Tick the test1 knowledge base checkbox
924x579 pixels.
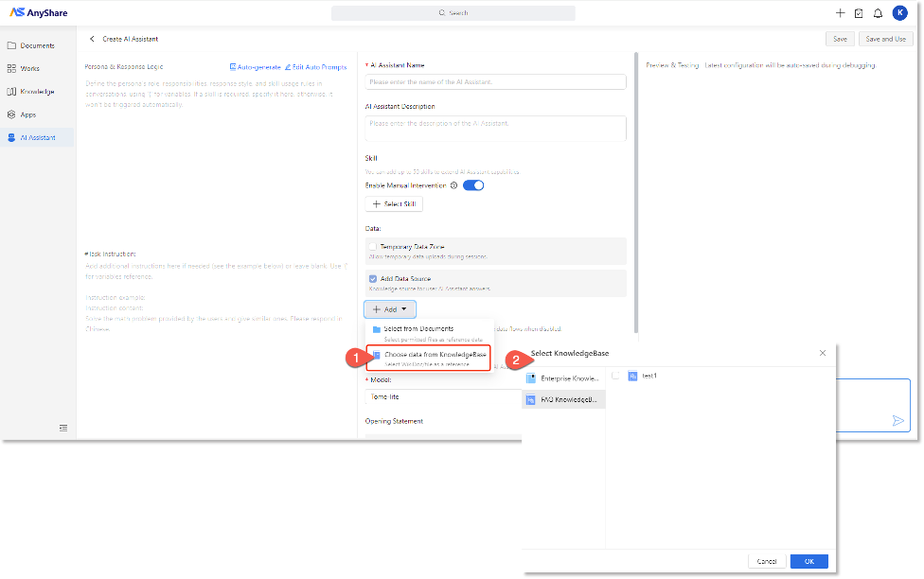click(x=615, y=376)
